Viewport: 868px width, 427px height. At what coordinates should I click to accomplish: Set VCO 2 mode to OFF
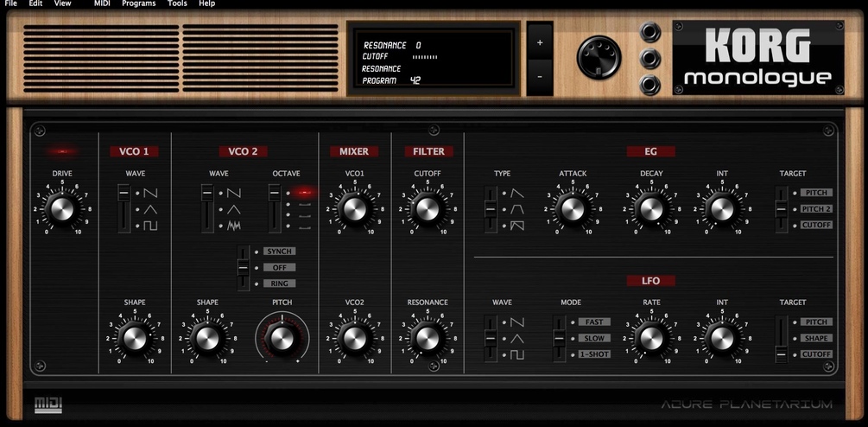(x=279, y=267)
